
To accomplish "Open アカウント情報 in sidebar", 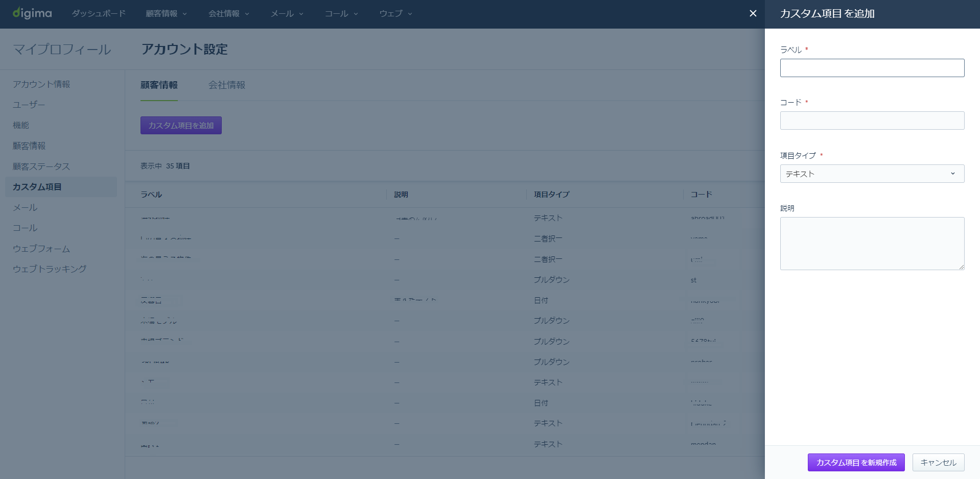I will [x=41, y=84].
